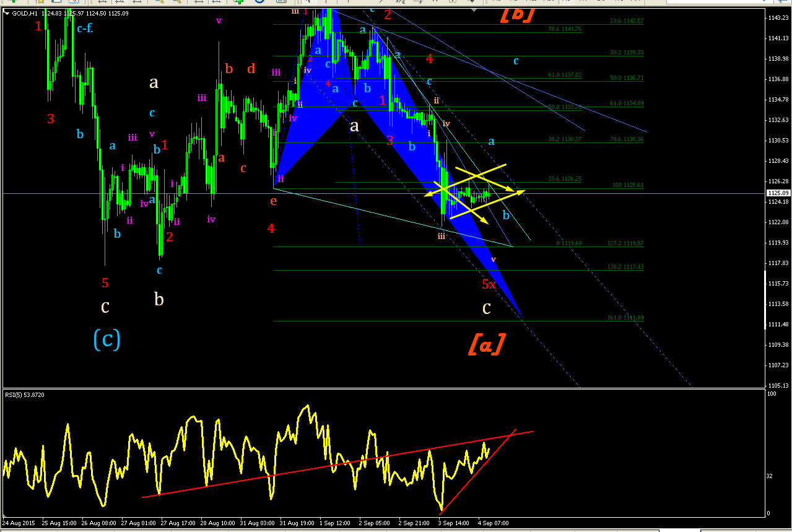Click the red 5x wave label
792x532 pixels.
489,284
